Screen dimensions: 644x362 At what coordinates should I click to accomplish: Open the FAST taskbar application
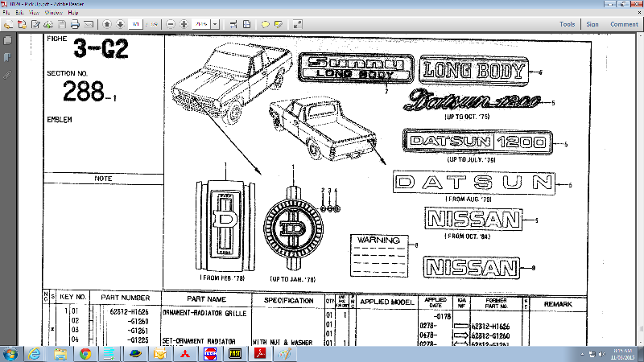point(235,354)
